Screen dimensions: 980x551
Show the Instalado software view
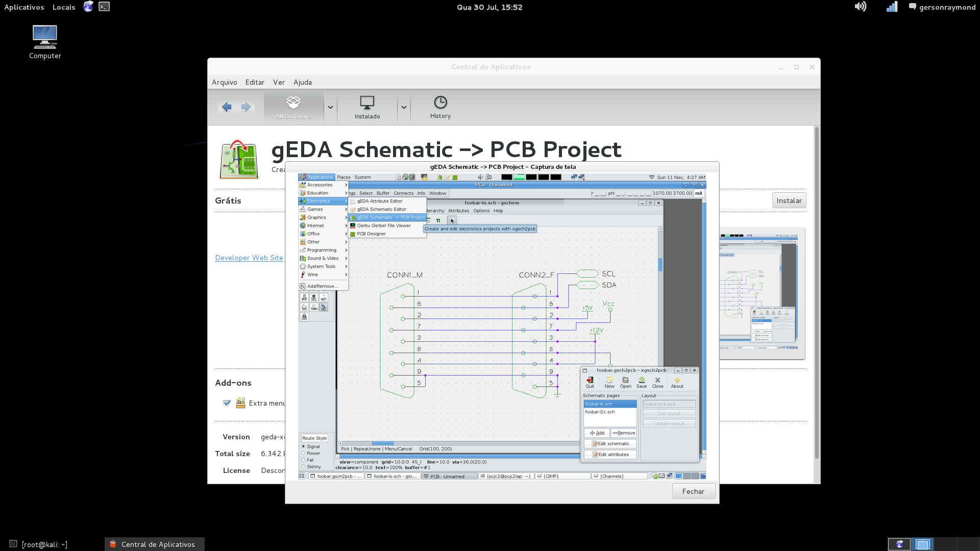click(x=367, y=107)
